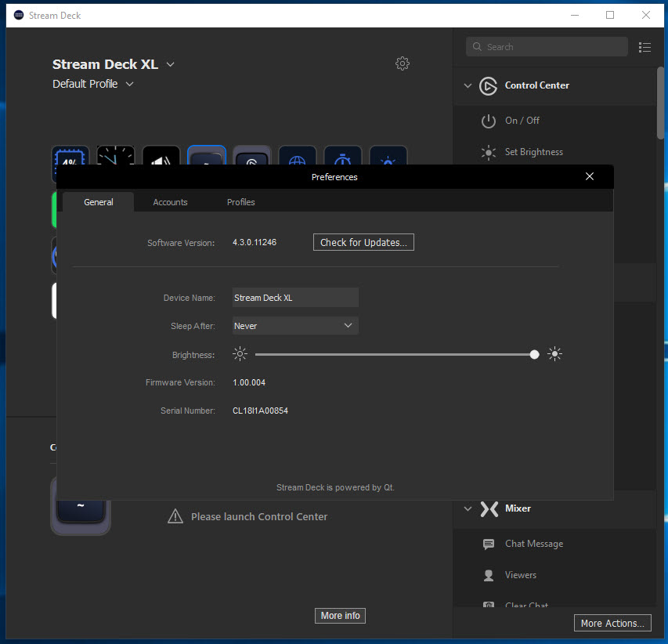This screenshot has width=668, height=644.
Task: Click the search magnifier icon
Action: coord(477,46)
